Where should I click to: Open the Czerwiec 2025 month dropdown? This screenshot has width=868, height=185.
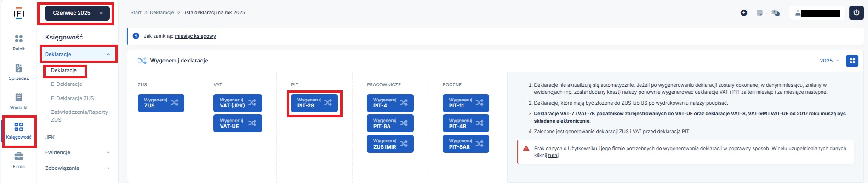(77, 13)
